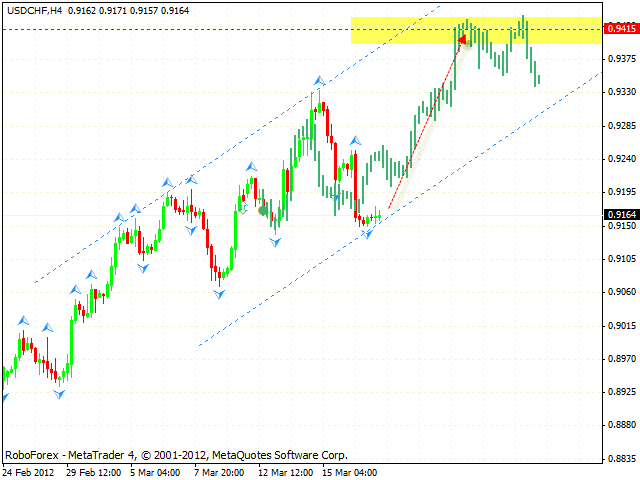
Task: Select the yellow resistance zone rectangle
Action: pyautogui.click(x=400, y=30)
